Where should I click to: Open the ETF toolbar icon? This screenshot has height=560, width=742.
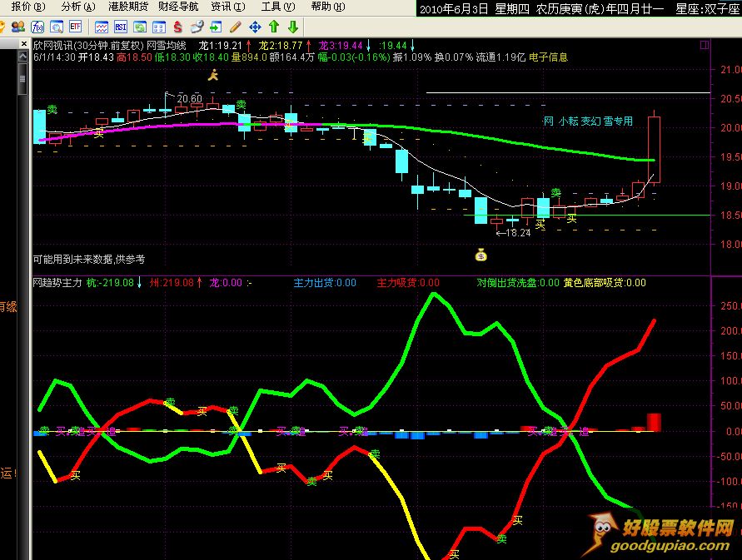tap(75, 27)
